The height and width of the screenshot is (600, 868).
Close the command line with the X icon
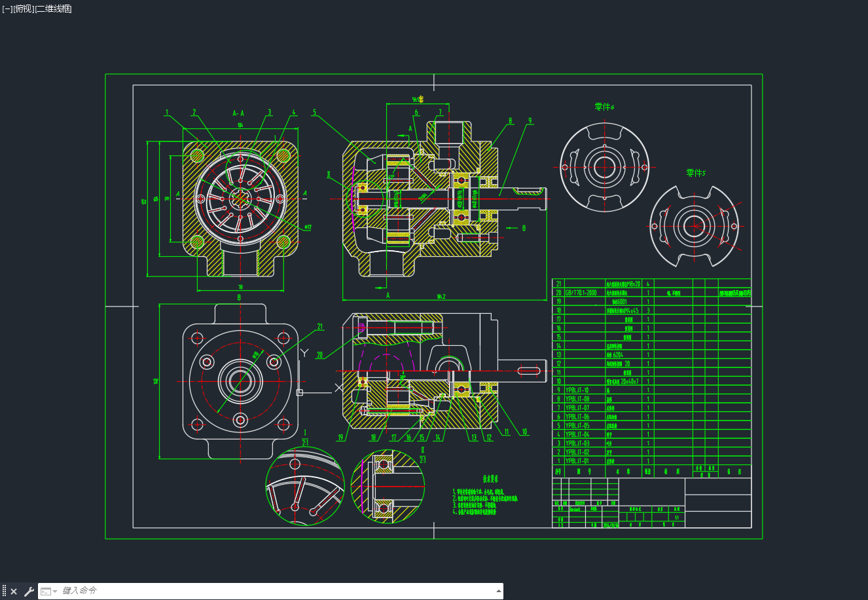click(x=14, y=591)
